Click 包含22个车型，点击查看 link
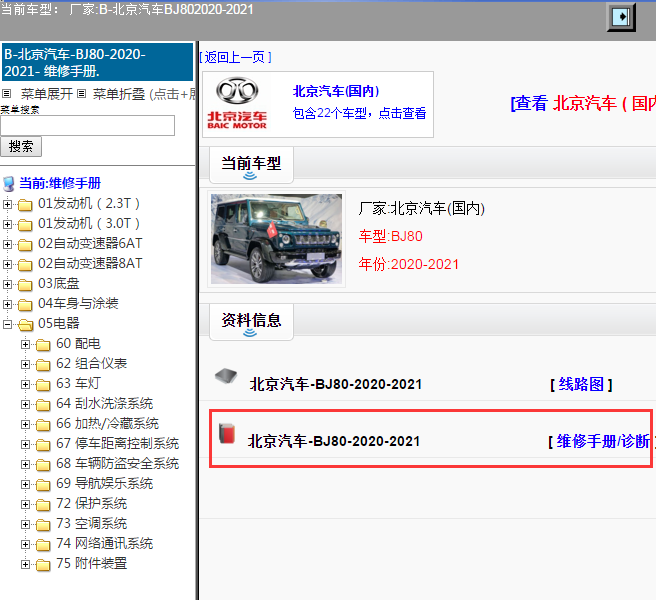656x600 pixels. pyautogui.click(x=359, y=113)
